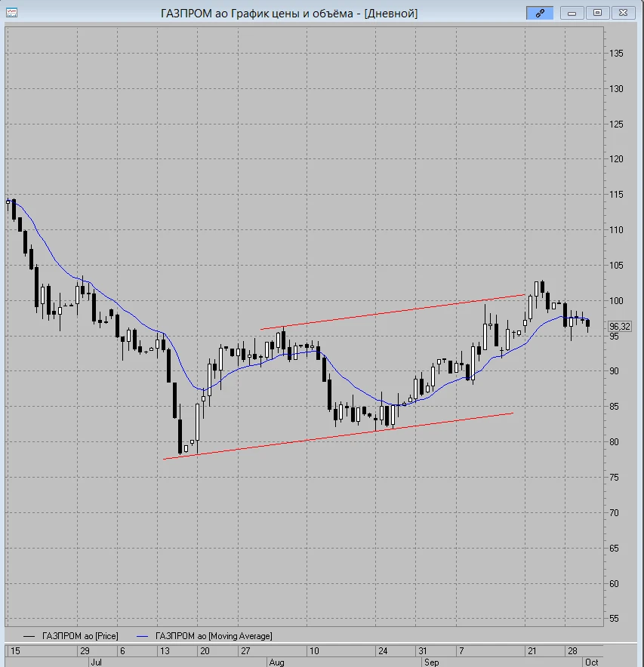Screen dimensions: 644x667
Task: Click date label 24 on time axis
Action: point(383,651)
